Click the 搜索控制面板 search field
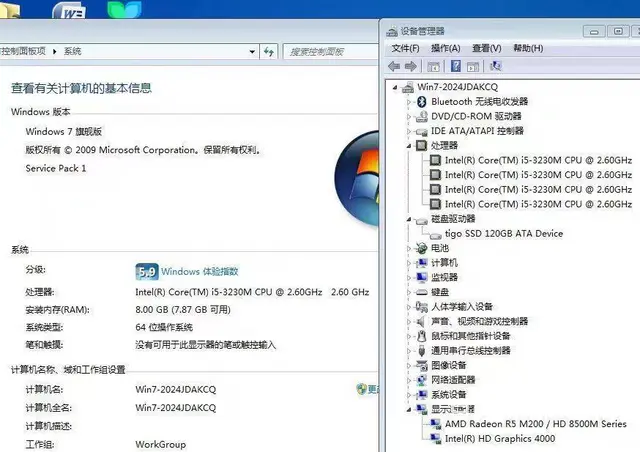This screenshot has height=452, width=640. 331,52
